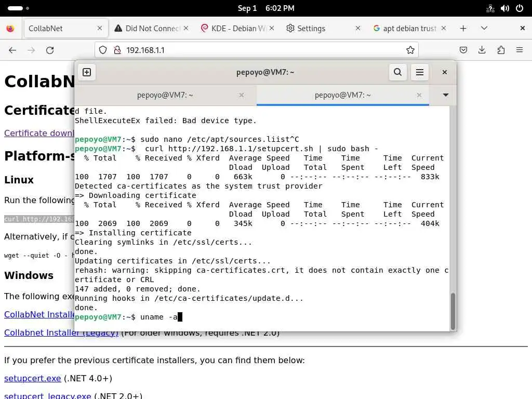Click the Linux heading on the page
This screenshot has width=532, height=399.
click(x=19, y=180)
